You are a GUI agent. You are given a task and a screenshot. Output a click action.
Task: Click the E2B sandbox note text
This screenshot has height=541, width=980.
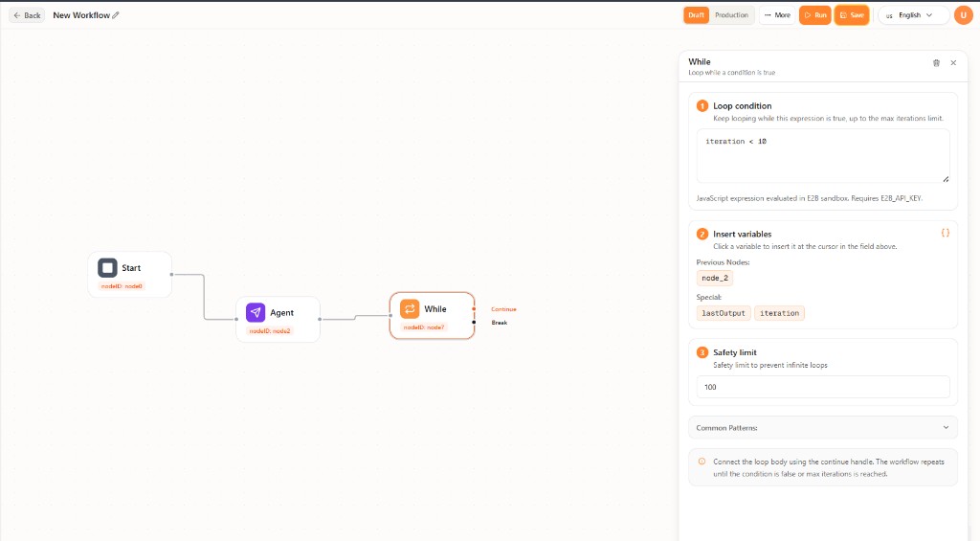[810, 198]
